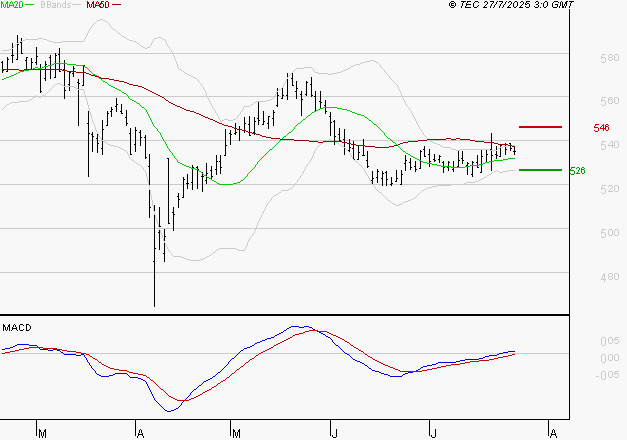Click the first J month marker

335,434
